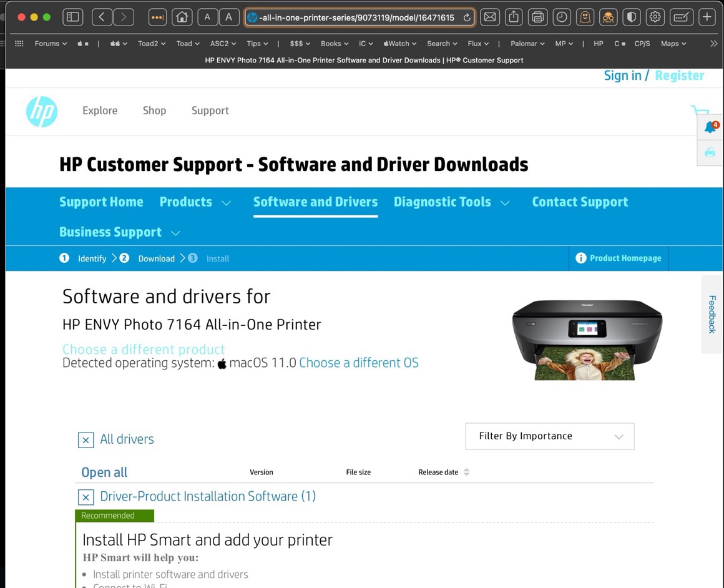Collapse Driver-Product Installation Software X box
The height and width of the screenshot is (588, 724).
86,497
